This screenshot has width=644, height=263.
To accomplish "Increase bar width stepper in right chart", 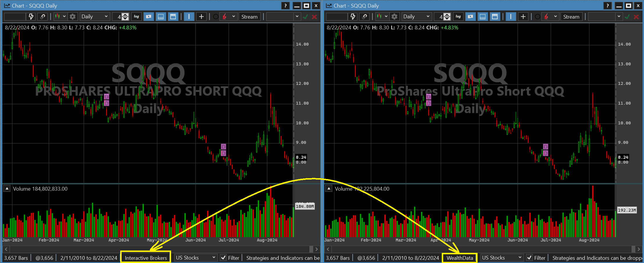I will [x=447, y=15].
